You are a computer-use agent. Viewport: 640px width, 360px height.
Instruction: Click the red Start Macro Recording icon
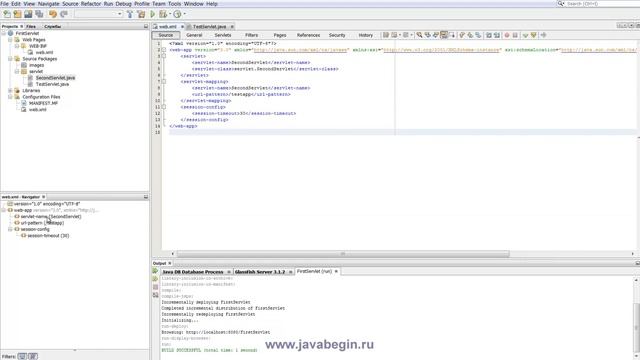click(507, 35)
